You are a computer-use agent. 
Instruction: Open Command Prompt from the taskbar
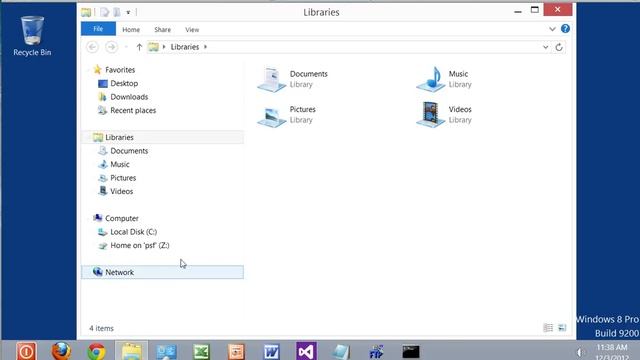[x=411, y=351]
